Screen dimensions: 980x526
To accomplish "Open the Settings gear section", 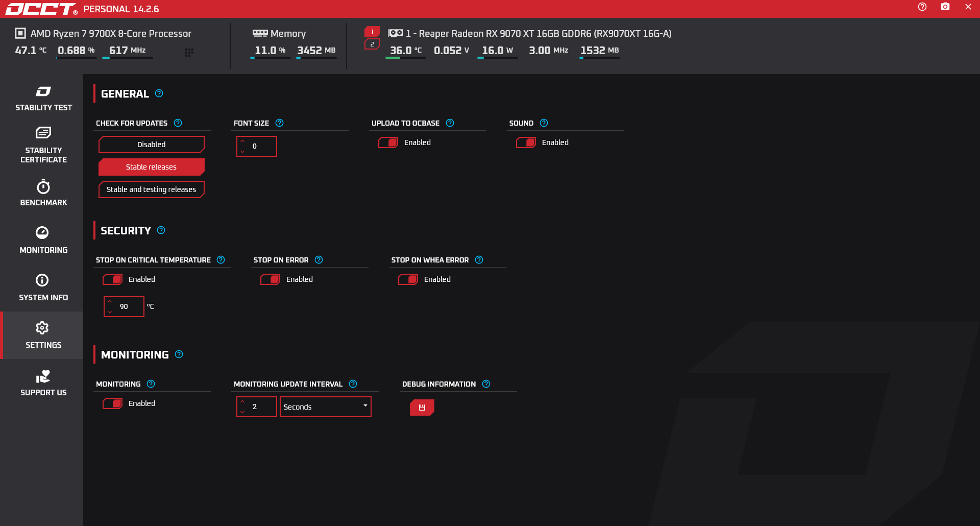I will click(43, 335).
